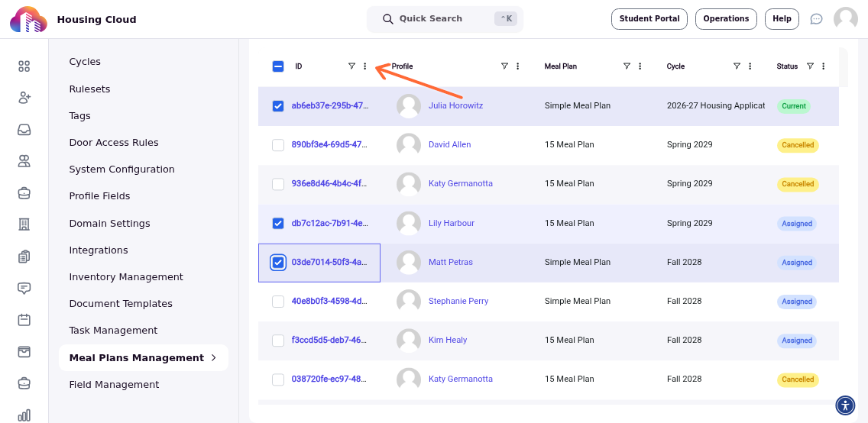The image size is (868, 423).
Task: Expand the Meal Plans Management chevron
Action: click(214, 358)
